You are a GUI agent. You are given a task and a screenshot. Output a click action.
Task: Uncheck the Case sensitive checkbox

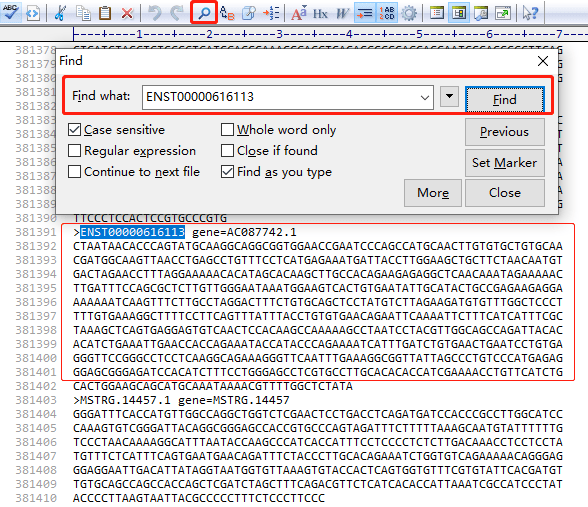point(74,130)
